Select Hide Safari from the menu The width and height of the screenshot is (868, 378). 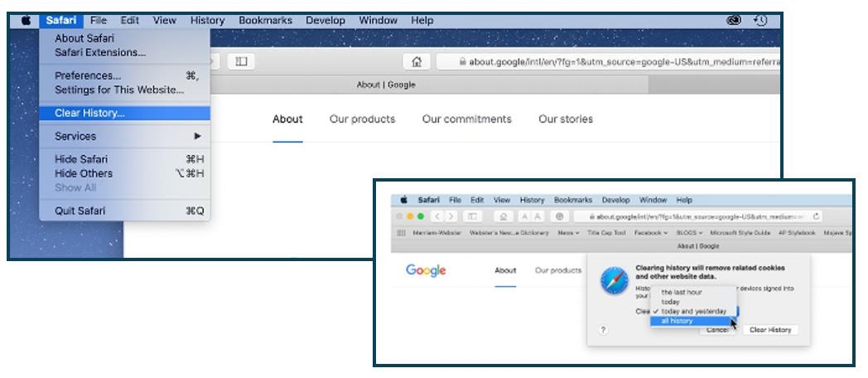click(124, 159)
